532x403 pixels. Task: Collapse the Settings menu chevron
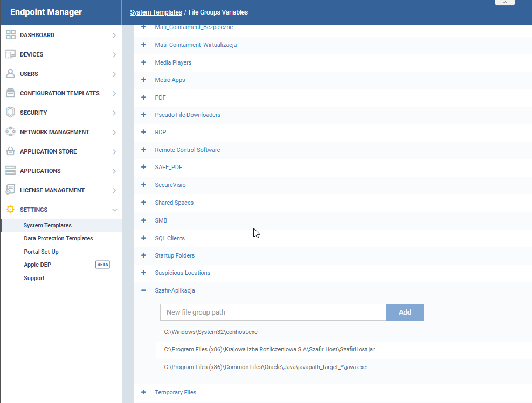pyautogui.click(x=114, y=210)
